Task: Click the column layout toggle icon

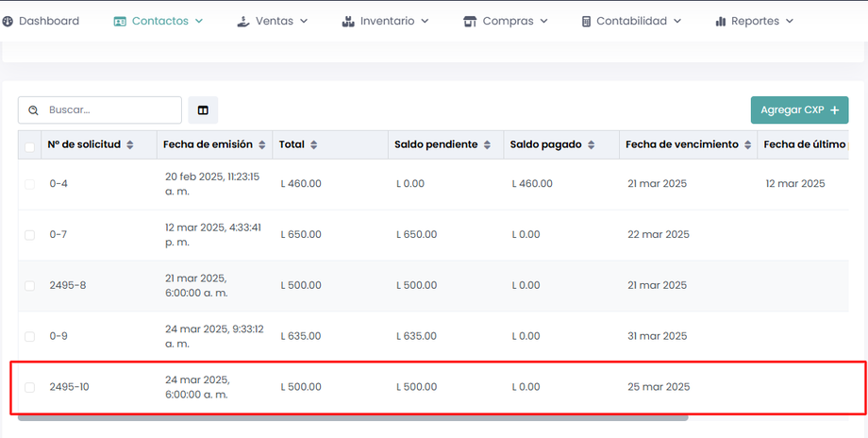Action: click(x=203, y=110)
